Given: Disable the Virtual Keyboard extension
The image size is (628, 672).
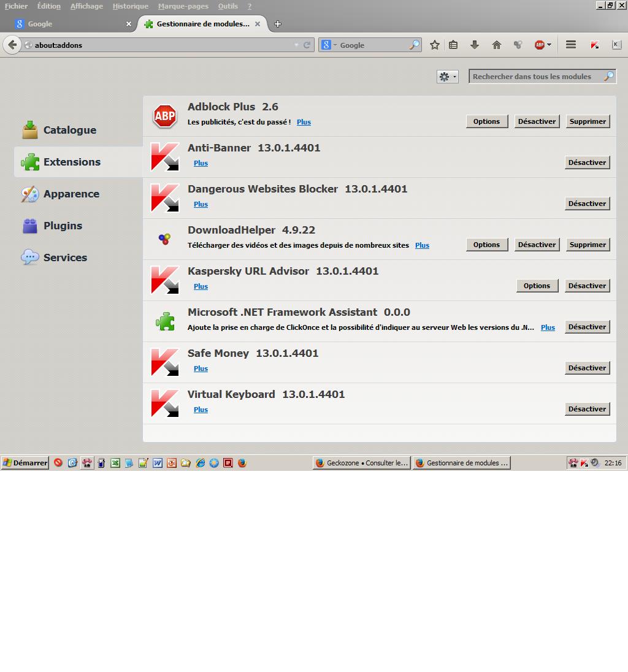Looking at the screenshot, I should click(x=588, y=409).
